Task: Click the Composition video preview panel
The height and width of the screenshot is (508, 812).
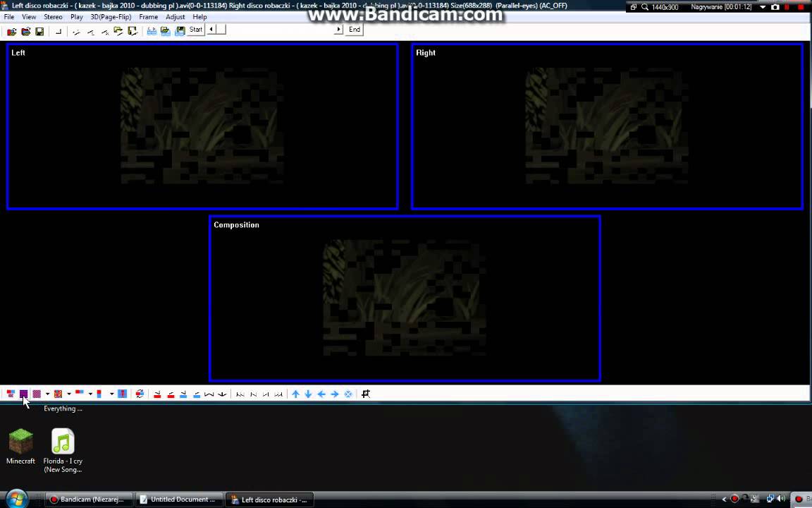Action: coord(405,298)
